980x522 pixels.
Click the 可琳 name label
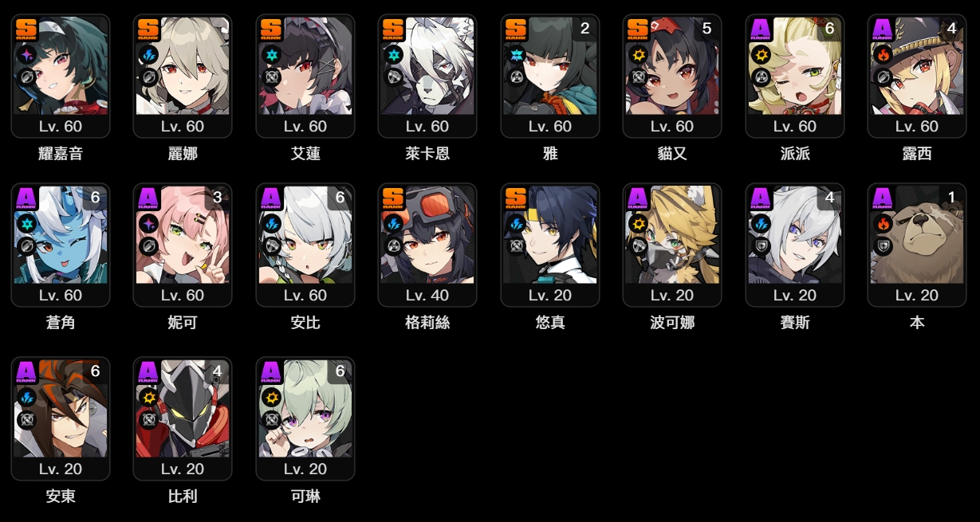pos(305,496)
